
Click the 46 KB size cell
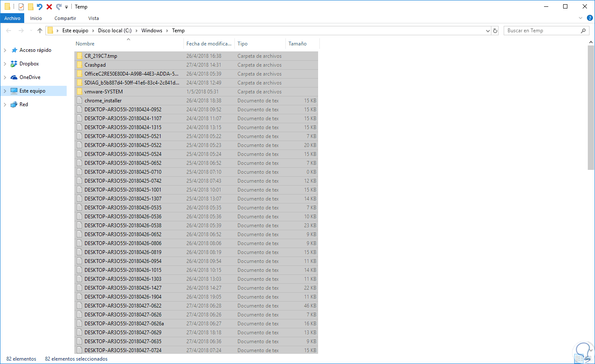pyautogui.click(x=310, y=306)
